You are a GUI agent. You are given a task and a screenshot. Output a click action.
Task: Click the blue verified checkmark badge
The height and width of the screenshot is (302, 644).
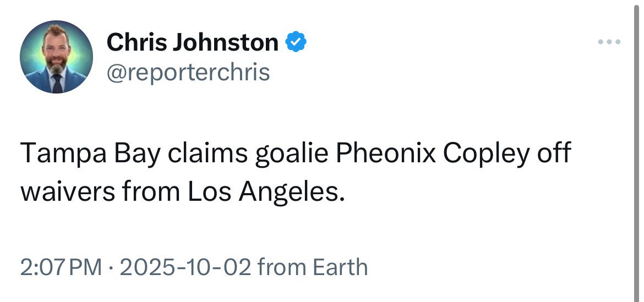pyautogui.click(x=295, y=42)
